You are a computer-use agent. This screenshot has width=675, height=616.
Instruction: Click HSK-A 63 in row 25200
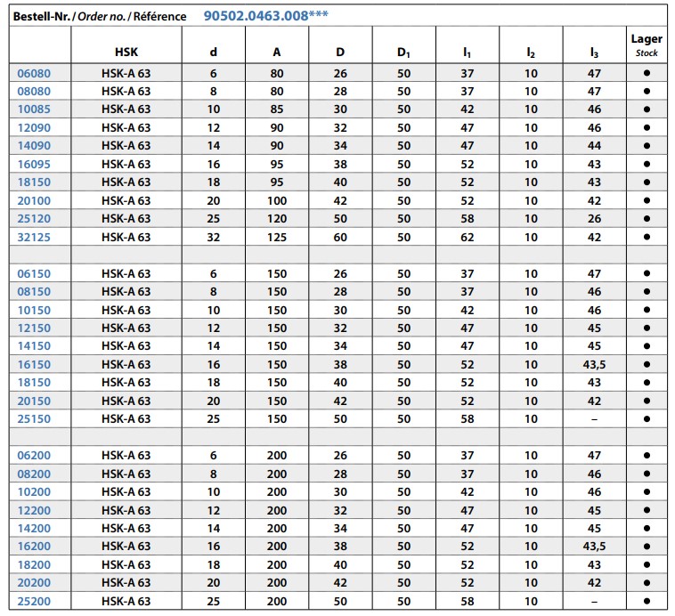(126, 602)
